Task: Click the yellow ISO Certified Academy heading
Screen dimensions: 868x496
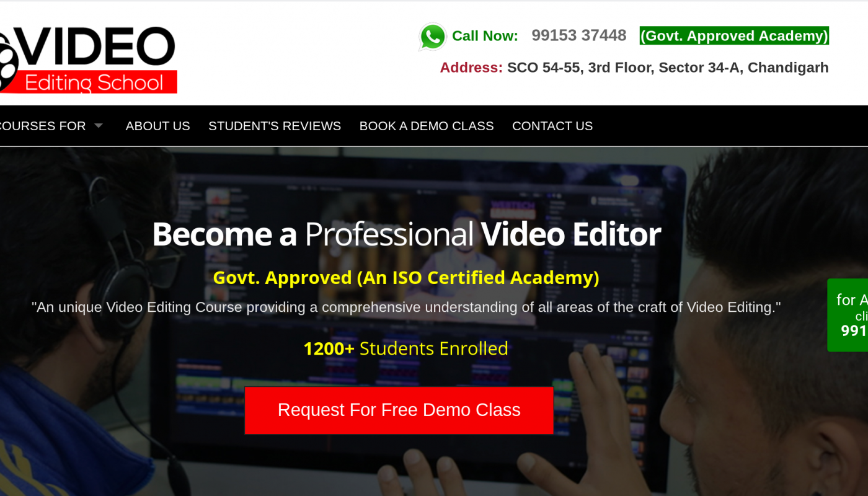Action: tap(405, 277)
